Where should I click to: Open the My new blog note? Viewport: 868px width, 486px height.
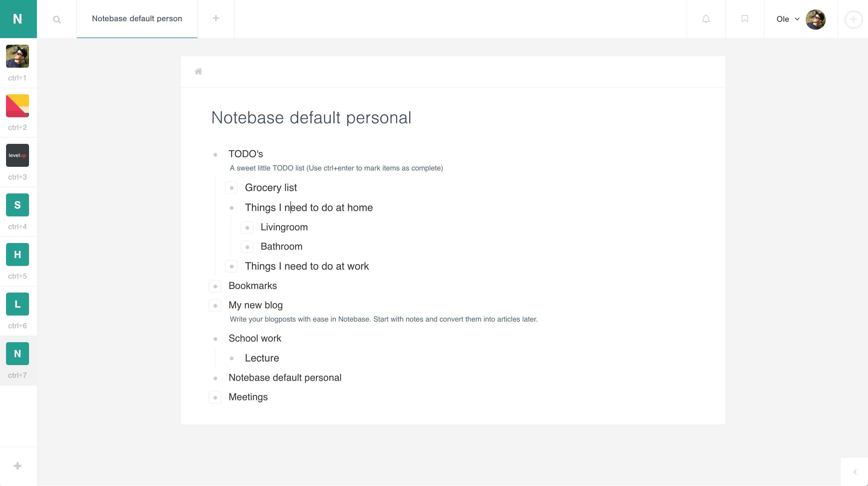click(256, 305)
